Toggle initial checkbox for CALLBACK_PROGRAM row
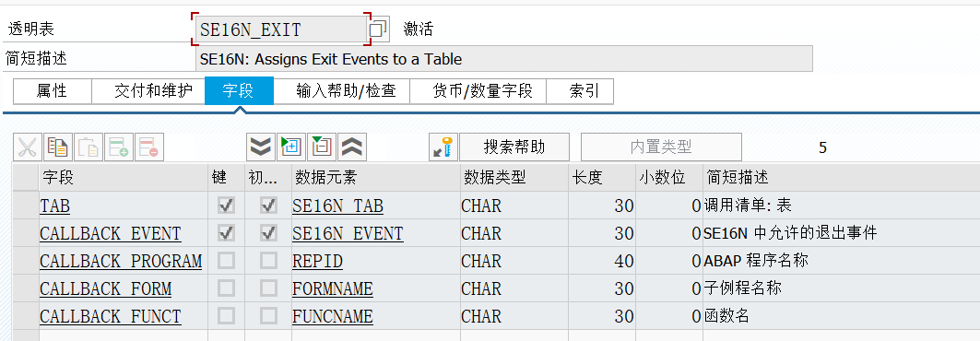980x341 pixels. [269, 261]
